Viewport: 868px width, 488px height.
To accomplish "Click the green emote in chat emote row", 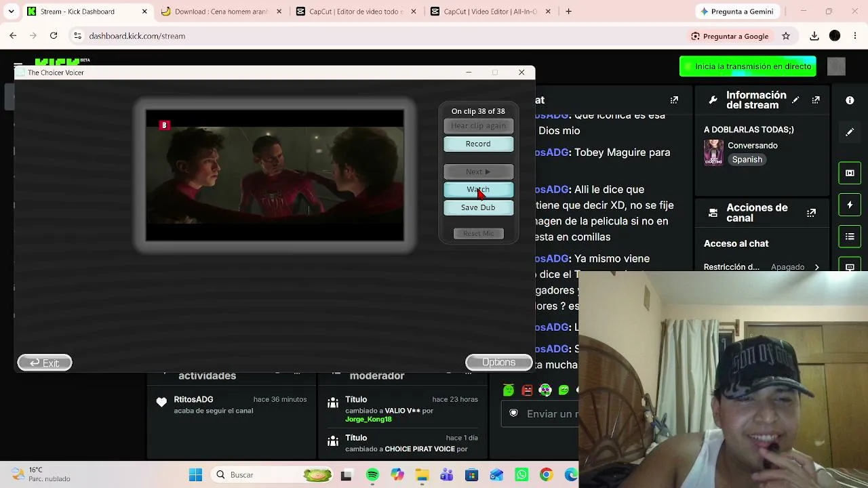I will click(x=509, y=390).
